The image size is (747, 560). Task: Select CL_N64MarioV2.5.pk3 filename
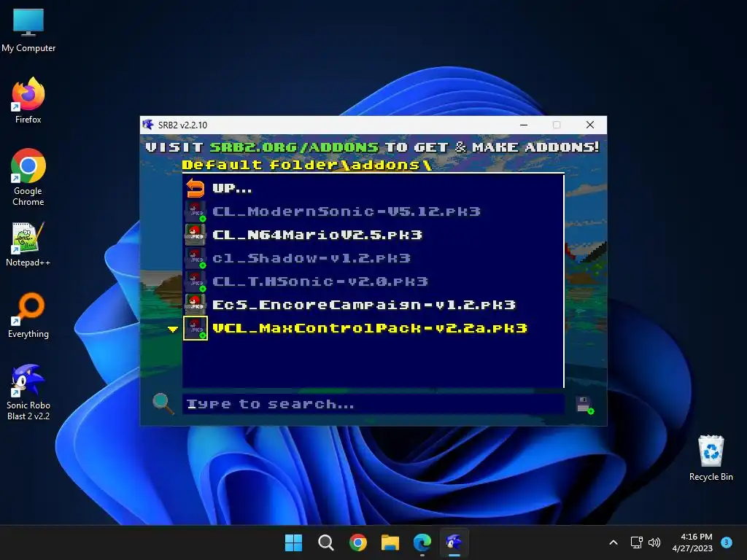click(317, 235)
